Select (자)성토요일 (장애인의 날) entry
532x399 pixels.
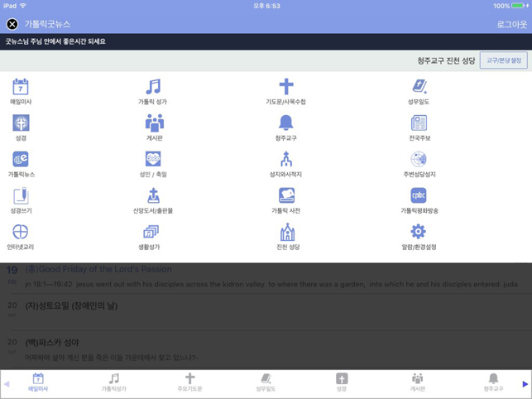point(266,312)
